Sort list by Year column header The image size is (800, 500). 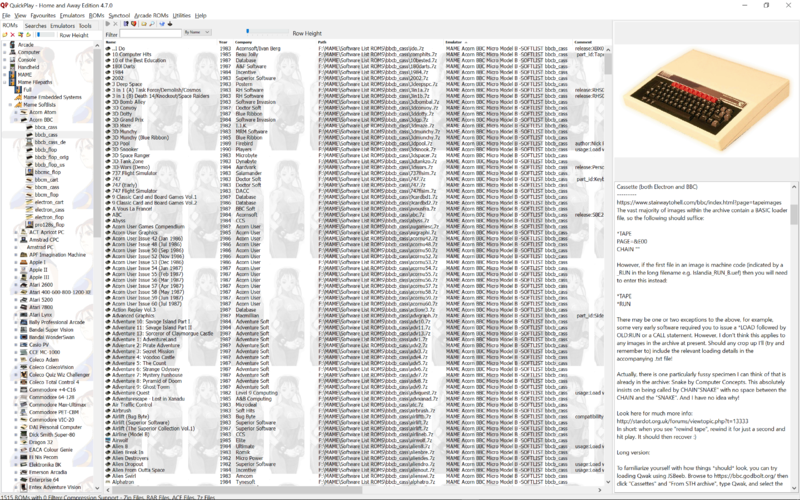point(225,42)
